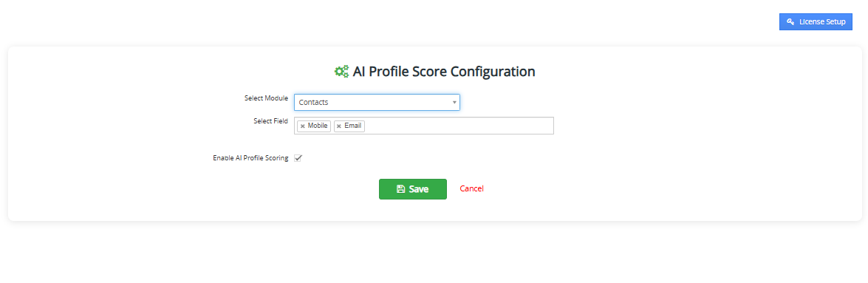Open License Setup

[816, 22]
